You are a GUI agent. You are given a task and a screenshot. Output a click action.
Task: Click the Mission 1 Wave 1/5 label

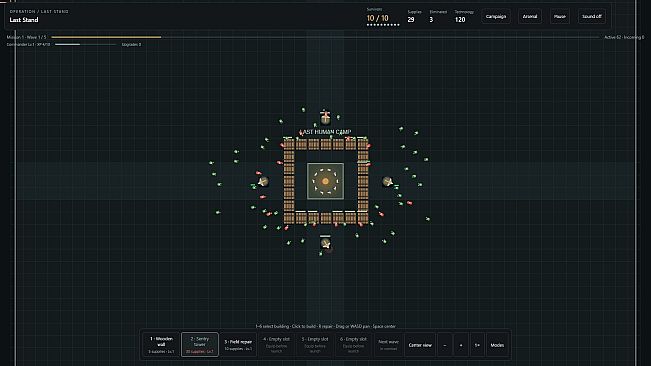[27, 37]
